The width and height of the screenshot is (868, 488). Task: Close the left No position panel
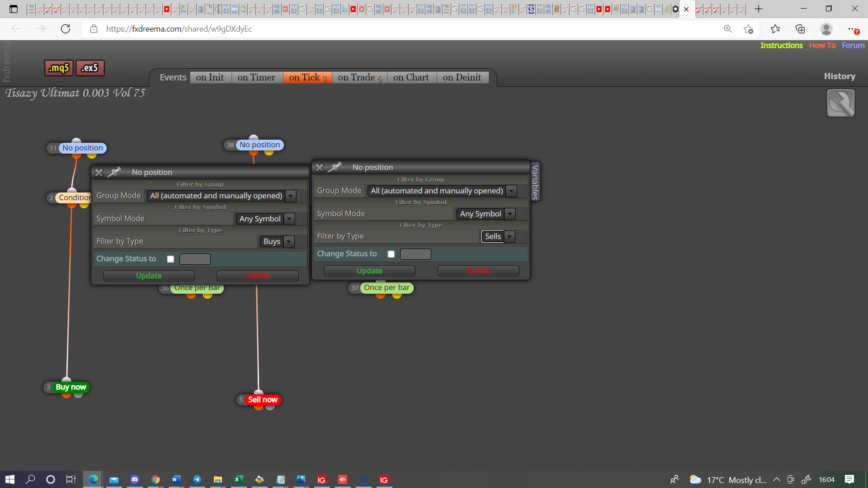coord(99,172)
